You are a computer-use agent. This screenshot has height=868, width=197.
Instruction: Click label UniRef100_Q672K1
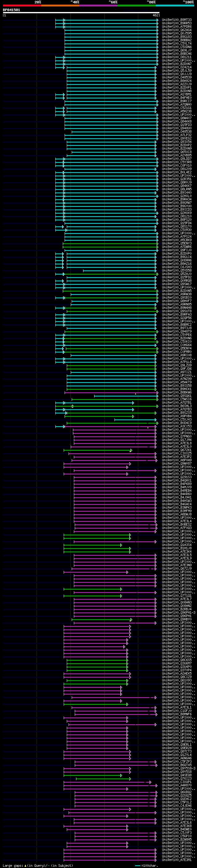tap(177, 450)
